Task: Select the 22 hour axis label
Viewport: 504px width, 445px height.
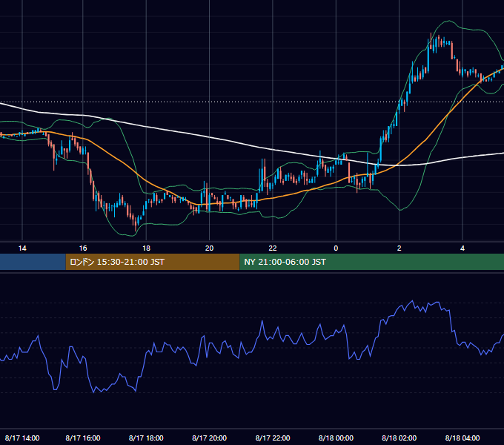Action: pos(273,248)
